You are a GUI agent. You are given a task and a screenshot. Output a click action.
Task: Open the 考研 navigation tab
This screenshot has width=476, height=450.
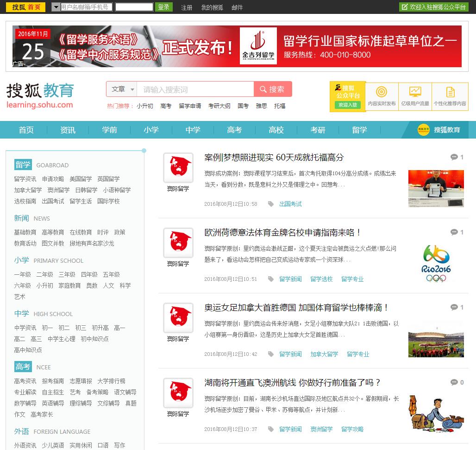(318, 130)
